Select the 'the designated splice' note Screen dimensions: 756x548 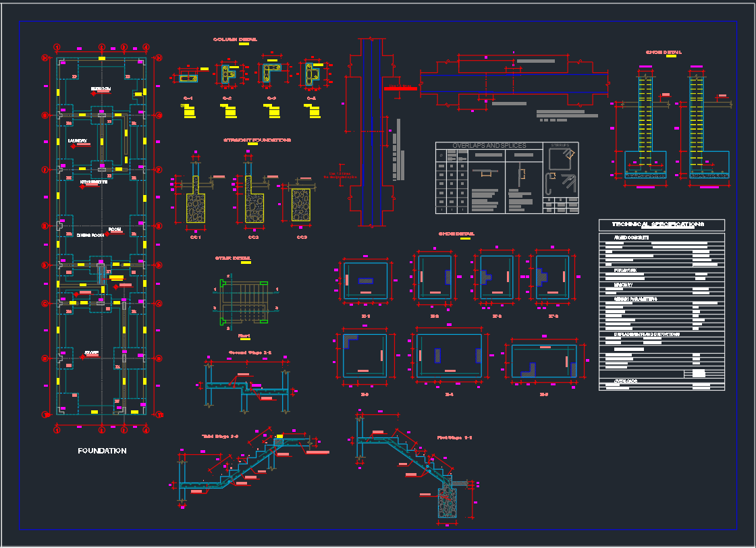click(x=340, y=177)
